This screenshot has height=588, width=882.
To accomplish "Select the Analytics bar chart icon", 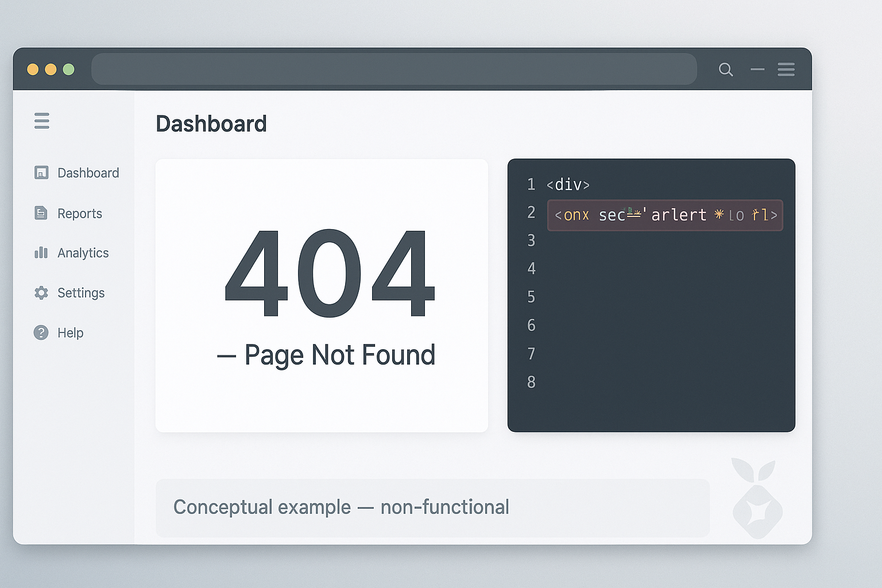I will 41,253.
